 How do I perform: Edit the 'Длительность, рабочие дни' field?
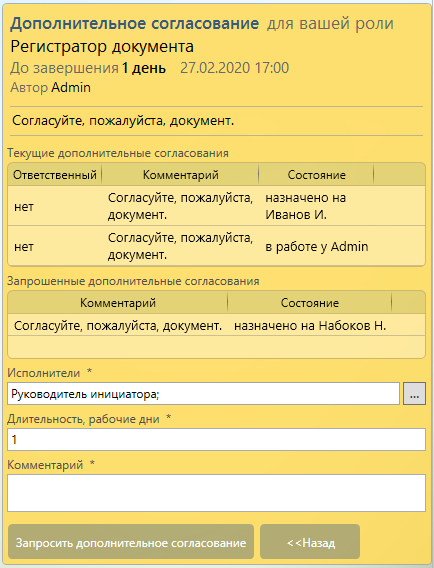click(216, 439)
